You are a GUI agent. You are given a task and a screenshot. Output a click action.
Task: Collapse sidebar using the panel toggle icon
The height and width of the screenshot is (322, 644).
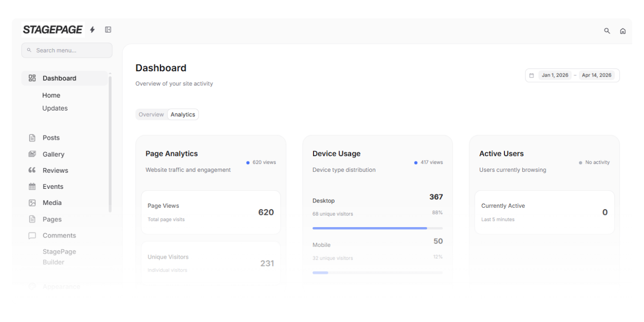click(x=108, y=30)
